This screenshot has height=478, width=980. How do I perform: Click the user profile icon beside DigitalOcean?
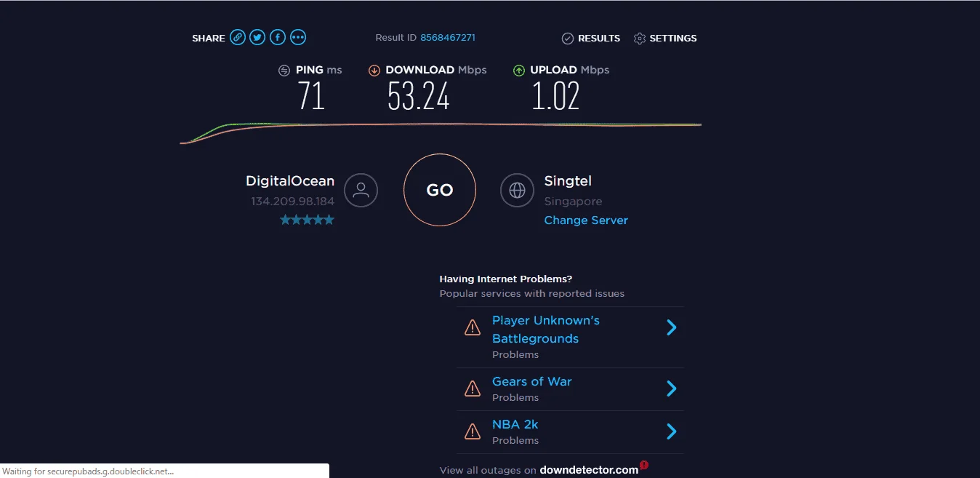coord(361,190)
